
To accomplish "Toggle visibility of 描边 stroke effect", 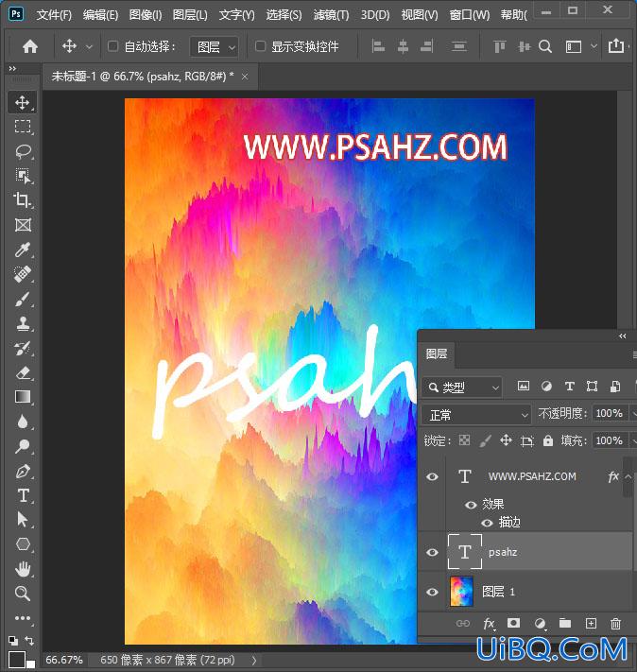I will coord(487,523).
